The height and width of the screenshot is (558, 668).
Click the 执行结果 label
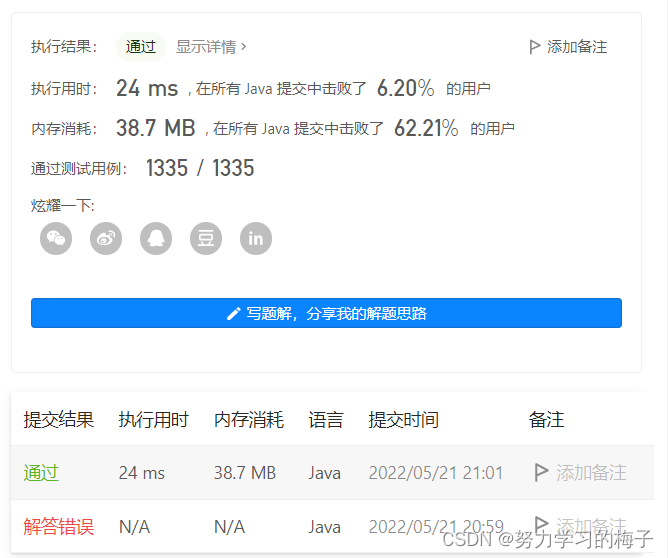(x=64, y=46)
